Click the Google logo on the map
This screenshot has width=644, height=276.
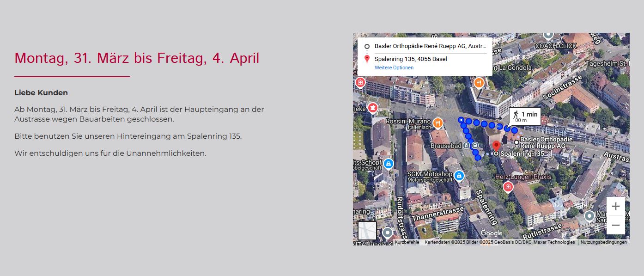pyautogui.click(x=492, y=233)
